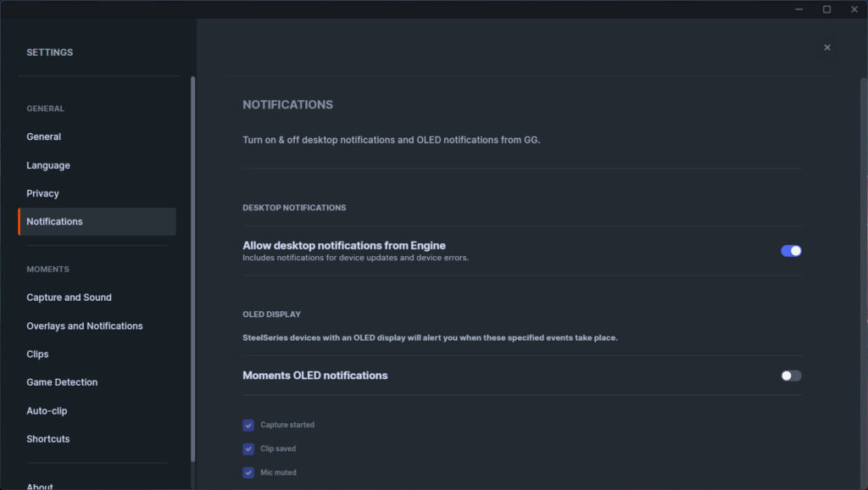Open Language settings page
This screenshot has height=490, width=868.
[x=48, y=165]
